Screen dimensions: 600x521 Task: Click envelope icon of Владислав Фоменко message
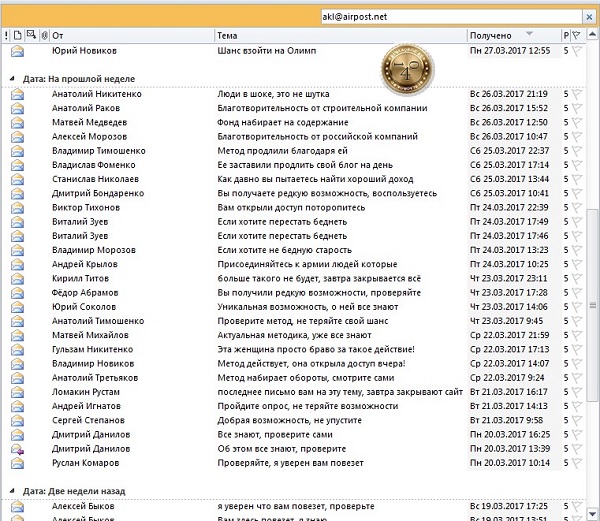point(17,165)
